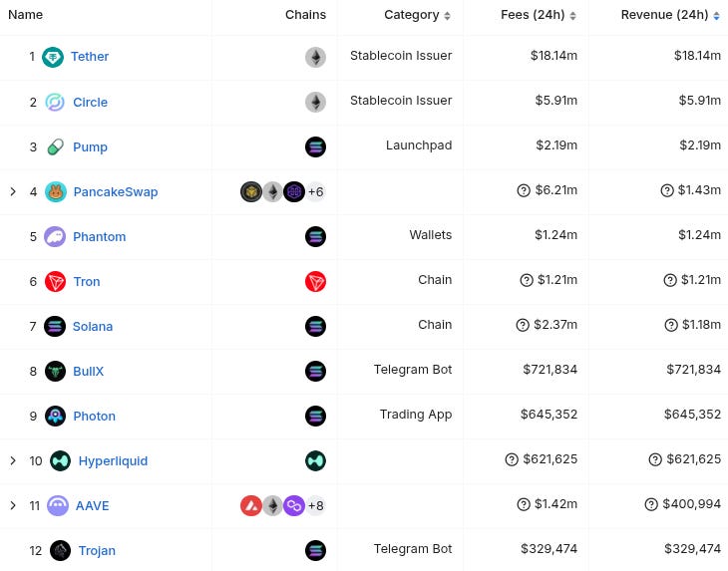Click the Tron chain icon in Chains column
This screenshot has width=728, height=571.
click(x=315, y=282)
